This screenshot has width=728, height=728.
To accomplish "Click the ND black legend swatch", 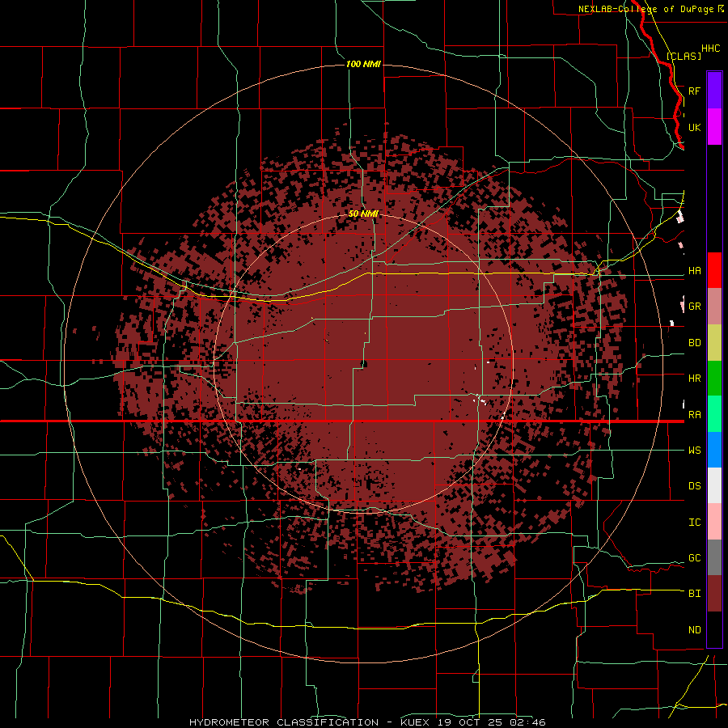I will tap(714, 629).
